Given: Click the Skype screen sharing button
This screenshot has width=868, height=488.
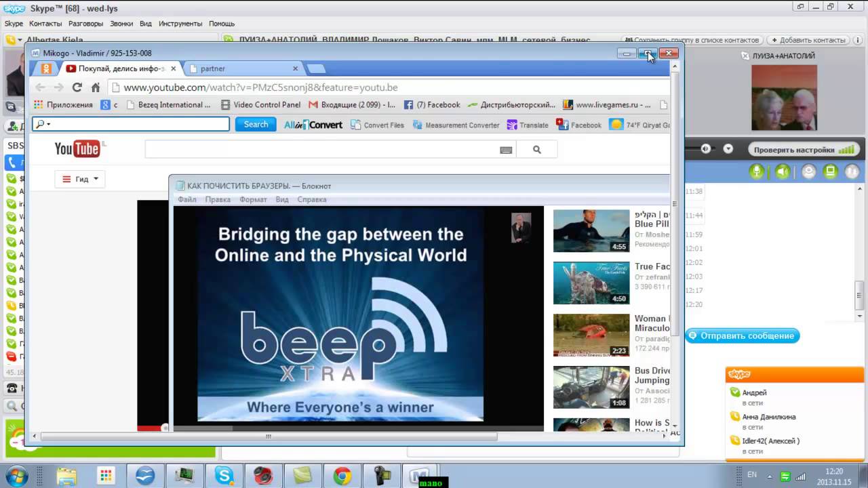Looking at the screenshot, I should pos(830,171).
